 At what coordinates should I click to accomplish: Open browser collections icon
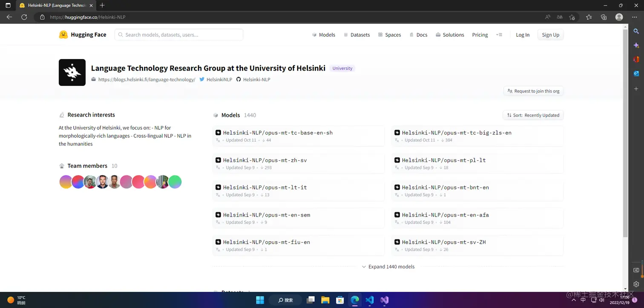click(x=604, y=17)
